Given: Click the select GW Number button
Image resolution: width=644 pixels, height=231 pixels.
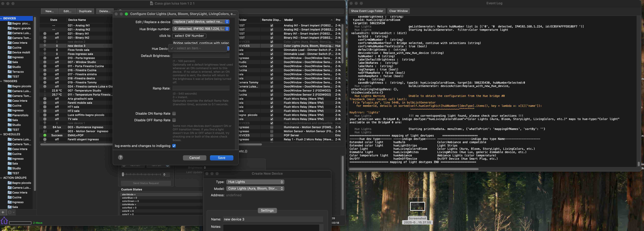Looking at the screenshot, I should 189,36.
